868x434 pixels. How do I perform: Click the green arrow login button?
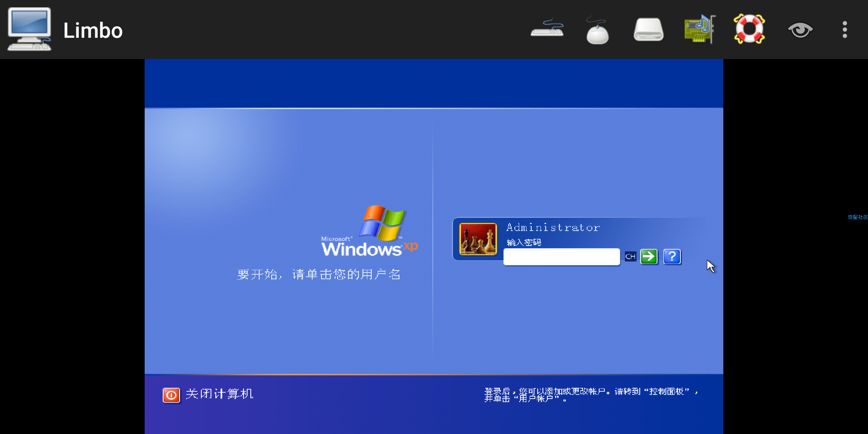[x=649, y=256]
